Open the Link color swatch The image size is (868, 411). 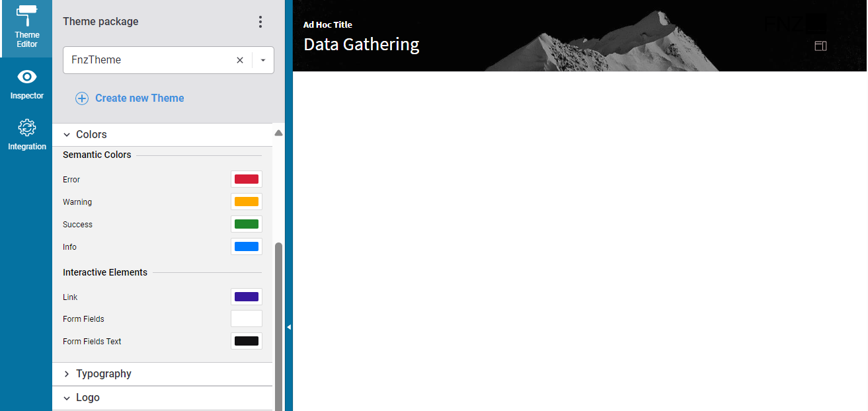pos(247,297)
